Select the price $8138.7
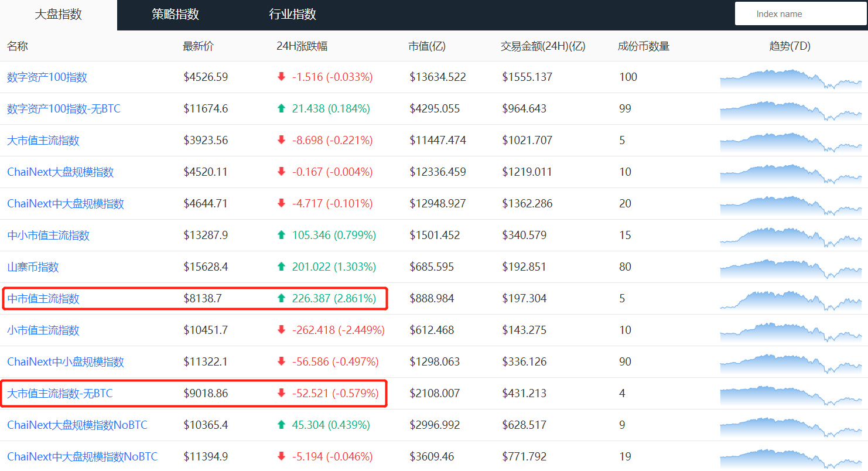Viewport: 868px width, 471px height. pos(203,298)
